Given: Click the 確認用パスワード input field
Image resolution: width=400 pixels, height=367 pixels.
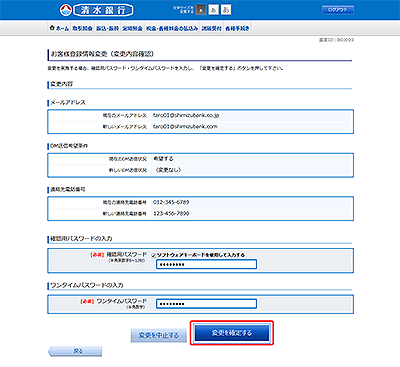Looking at the screenshot, I should coord(206,264).
